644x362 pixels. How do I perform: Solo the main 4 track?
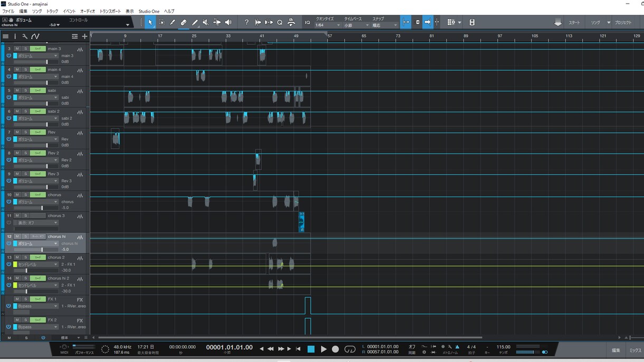25,70
